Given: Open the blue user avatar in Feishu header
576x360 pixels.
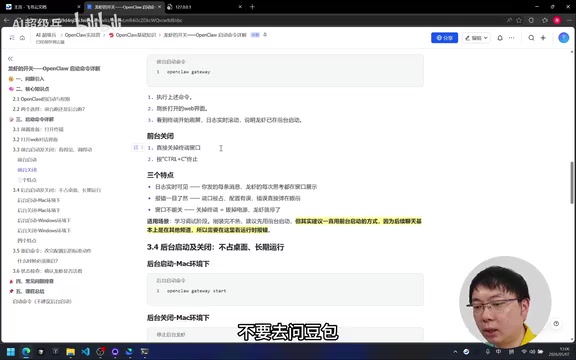Looking at the screenshot, I should click(x=564, y=38).
